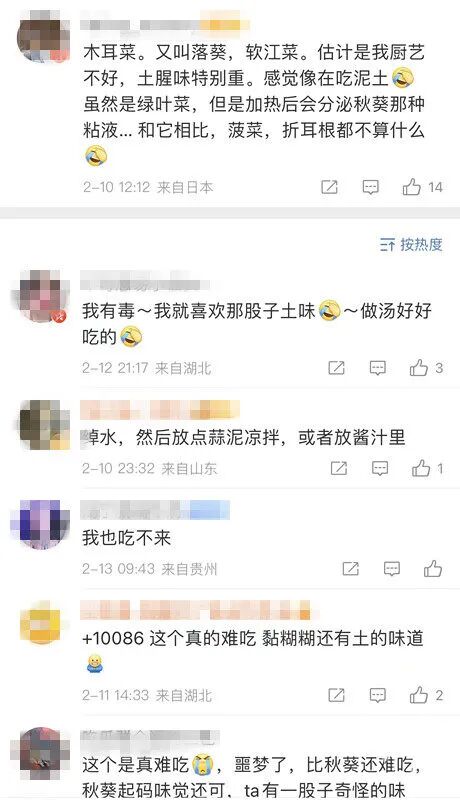
Task: Open reply box on the 2-12 21:17 comment
Action: pos(377,368)
